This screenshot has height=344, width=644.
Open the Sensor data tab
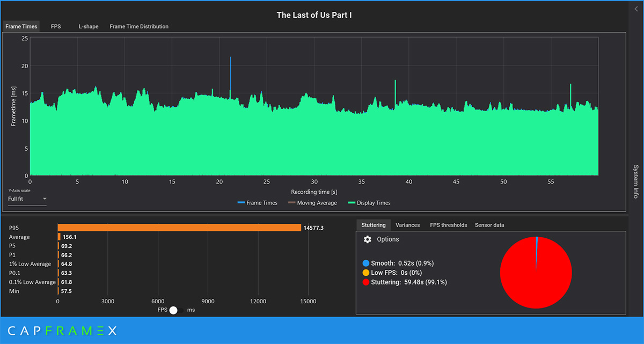click(x=489, y=225)
